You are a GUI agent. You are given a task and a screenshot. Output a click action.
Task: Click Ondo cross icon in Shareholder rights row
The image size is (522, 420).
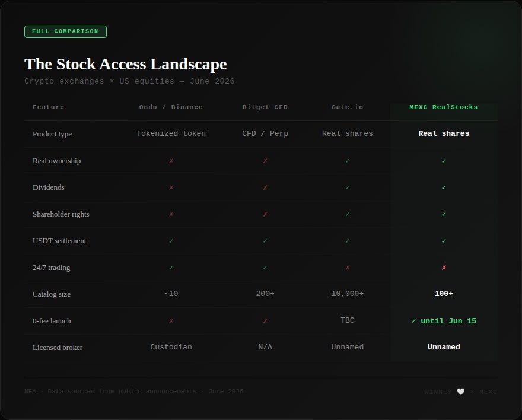point(171,214)
